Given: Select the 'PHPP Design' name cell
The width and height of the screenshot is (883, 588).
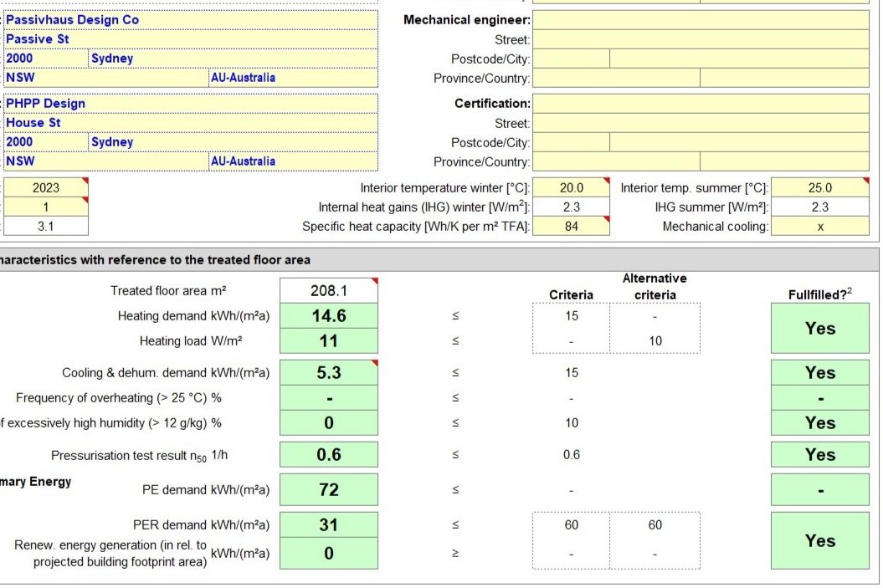Looking at the screenshot, I should coord(191,104).
